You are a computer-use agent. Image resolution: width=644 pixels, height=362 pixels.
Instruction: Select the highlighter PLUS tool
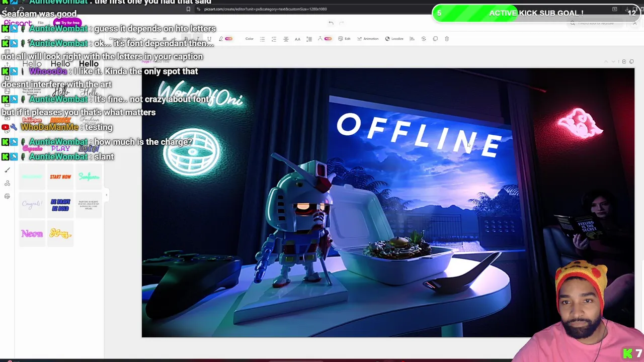(225, 39)
